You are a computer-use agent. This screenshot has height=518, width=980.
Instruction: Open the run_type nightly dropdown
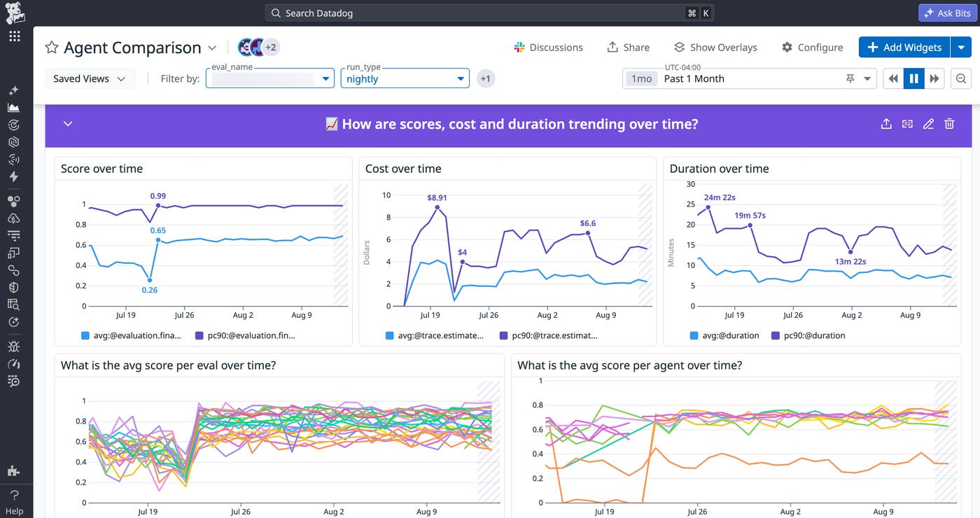(405, 78)
